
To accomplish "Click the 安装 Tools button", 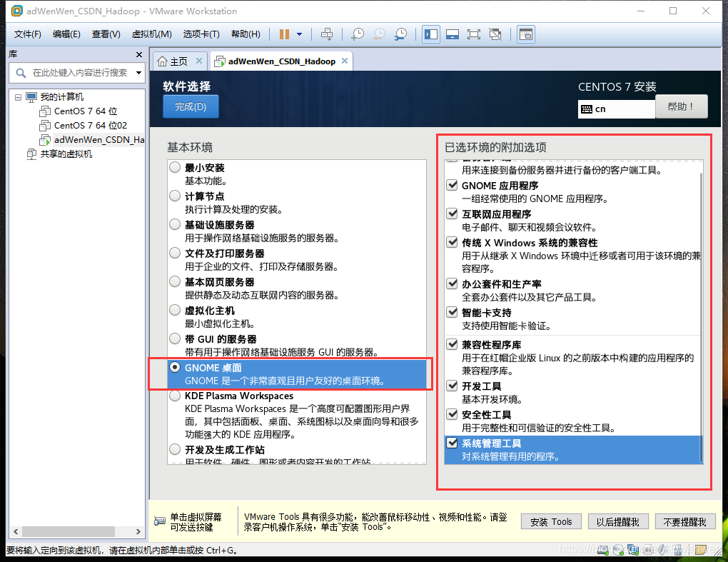I will (551, 522).
